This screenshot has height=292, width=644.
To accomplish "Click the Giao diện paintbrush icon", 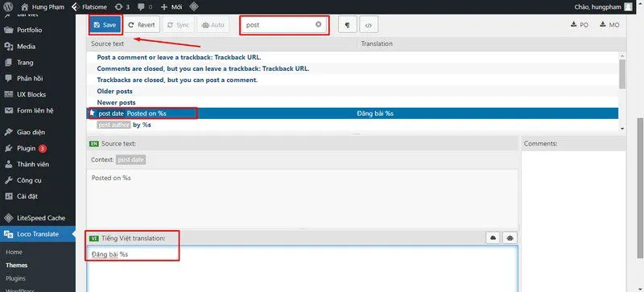I will (x=8, y=132).
